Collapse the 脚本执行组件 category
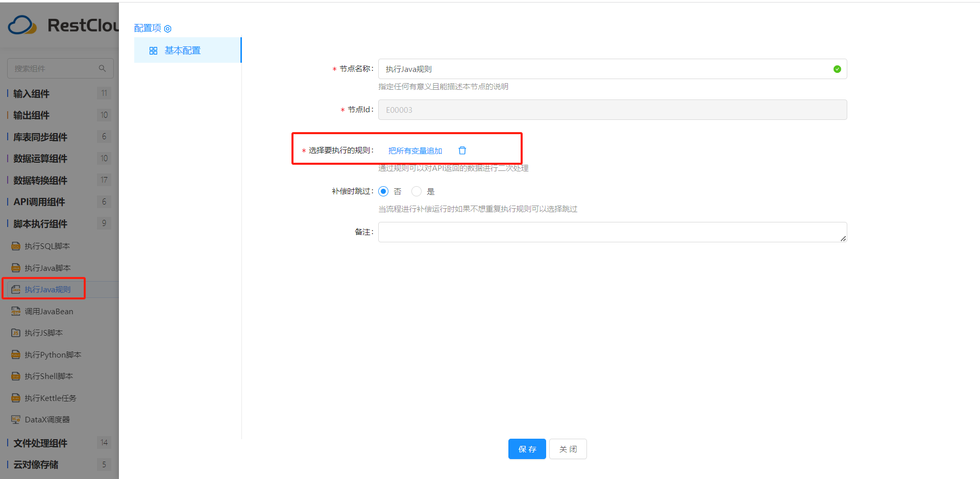Screen dimensions: 980x479 (40, 224)
